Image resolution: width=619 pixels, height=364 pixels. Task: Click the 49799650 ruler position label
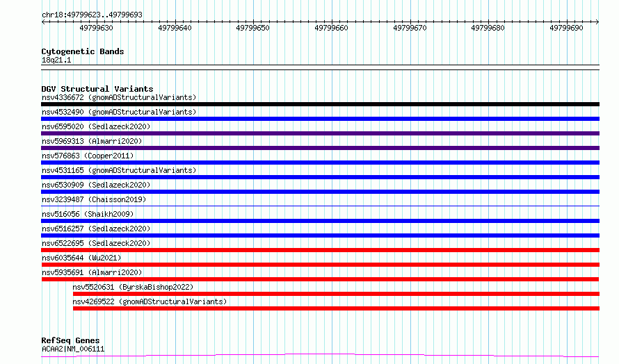[x=252, y=28]
